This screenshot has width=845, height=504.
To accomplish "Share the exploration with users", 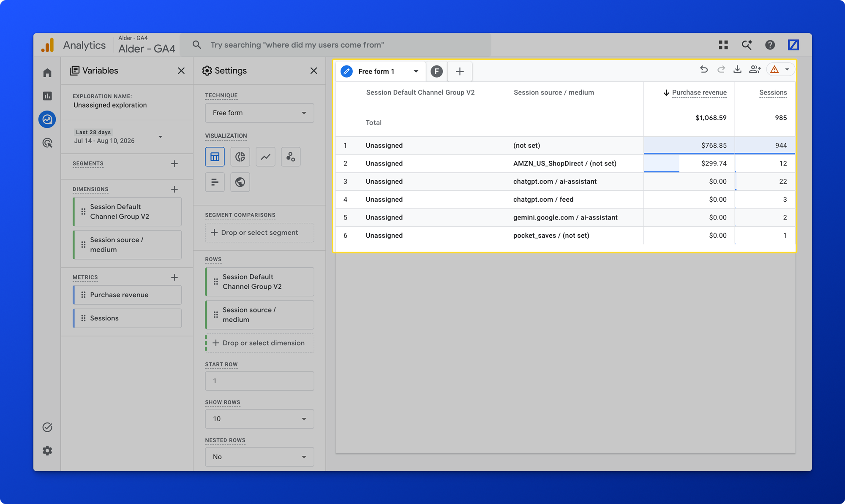I will [755, 70].
